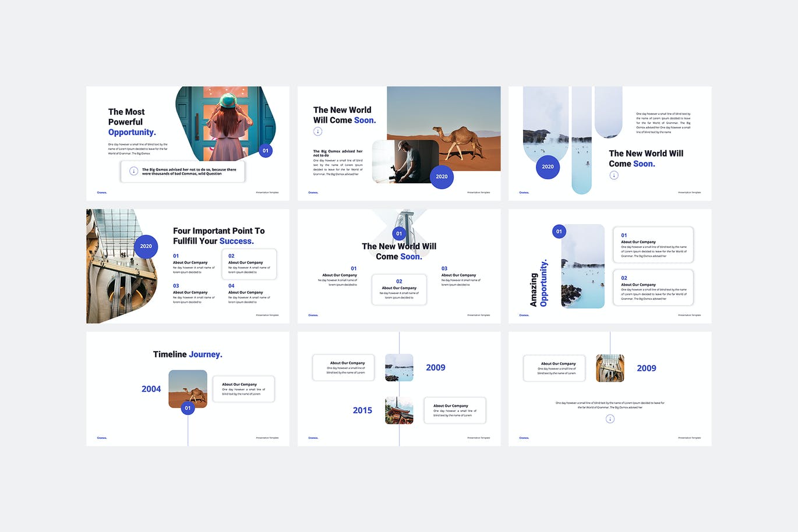Select the temple thumbnail beside 2015
Screen dimensions: 798x532
tap(399, 410)
